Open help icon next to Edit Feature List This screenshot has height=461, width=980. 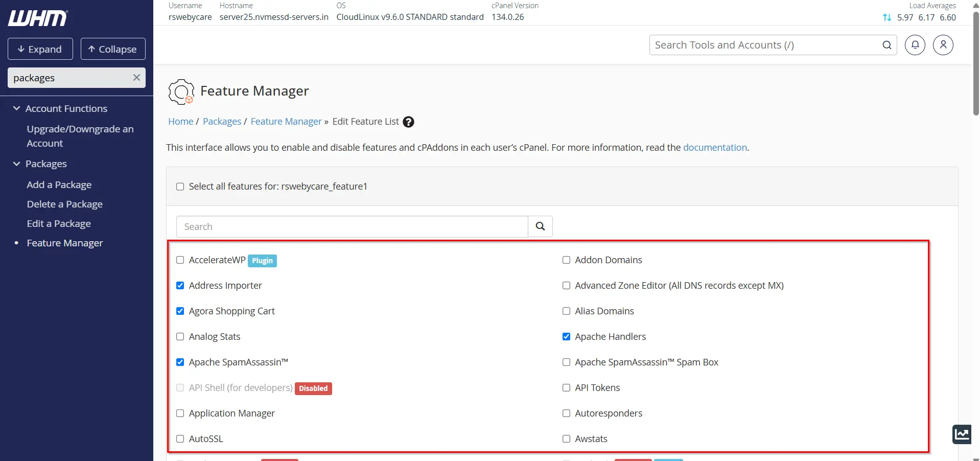408,122
